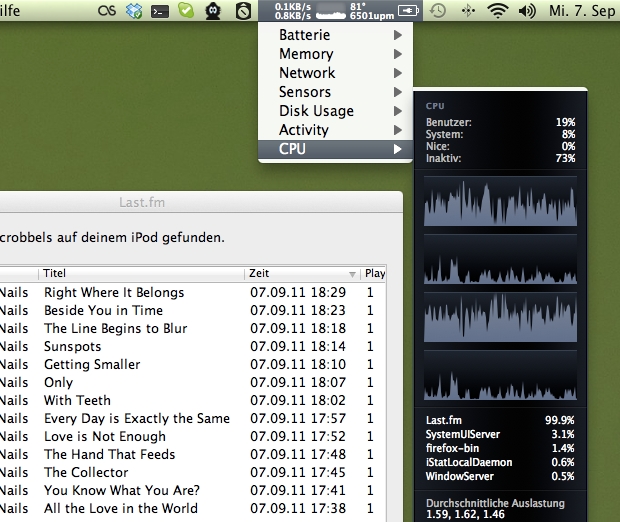Screen dimensions: 620x522
Task: Select the Beside You in Time track
Action: (x=193, y=310)
